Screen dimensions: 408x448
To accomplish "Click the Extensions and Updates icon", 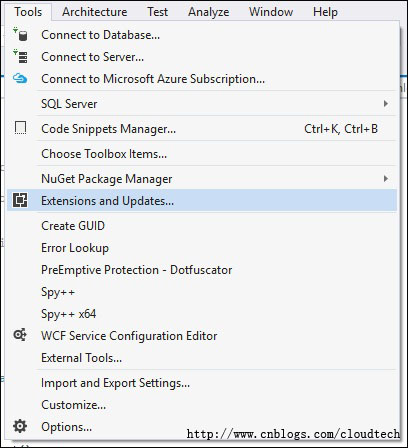I will [x=20, y=200].
